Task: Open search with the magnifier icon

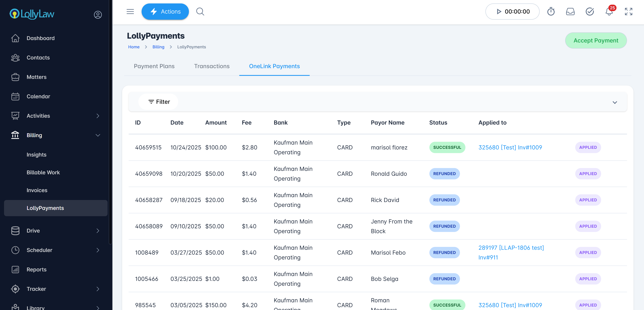Action: pos(200,12)
